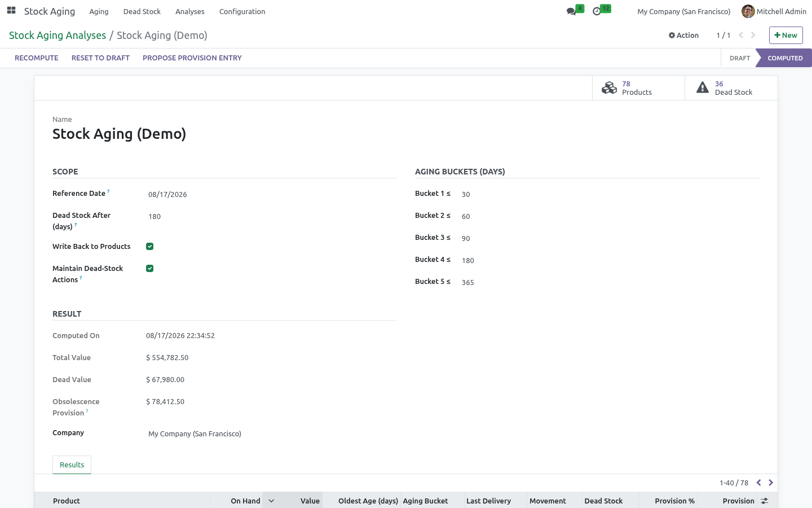Click Mitchell Admin user avatar
The height and width of the screenshot is (508, 812).
coord(748,11)
